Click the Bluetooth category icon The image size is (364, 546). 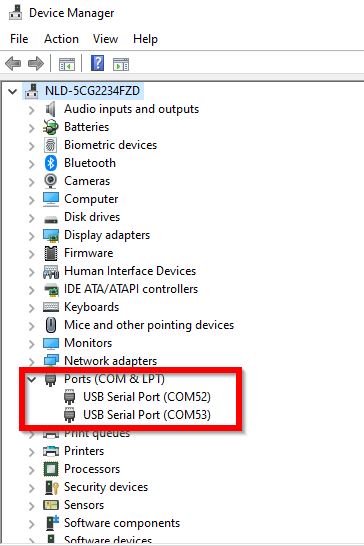51,163
